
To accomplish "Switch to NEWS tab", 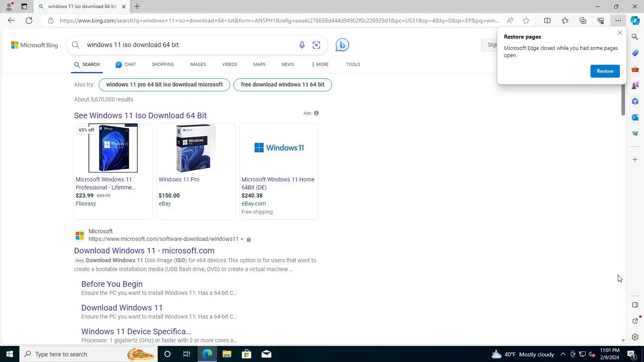I will (x=288, y=64).
